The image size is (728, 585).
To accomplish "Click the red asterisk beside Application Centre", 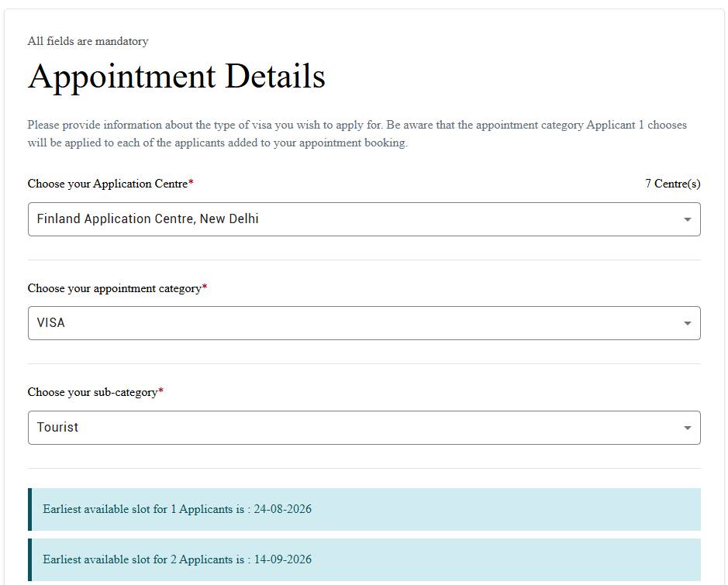I will tap(191, 182).
